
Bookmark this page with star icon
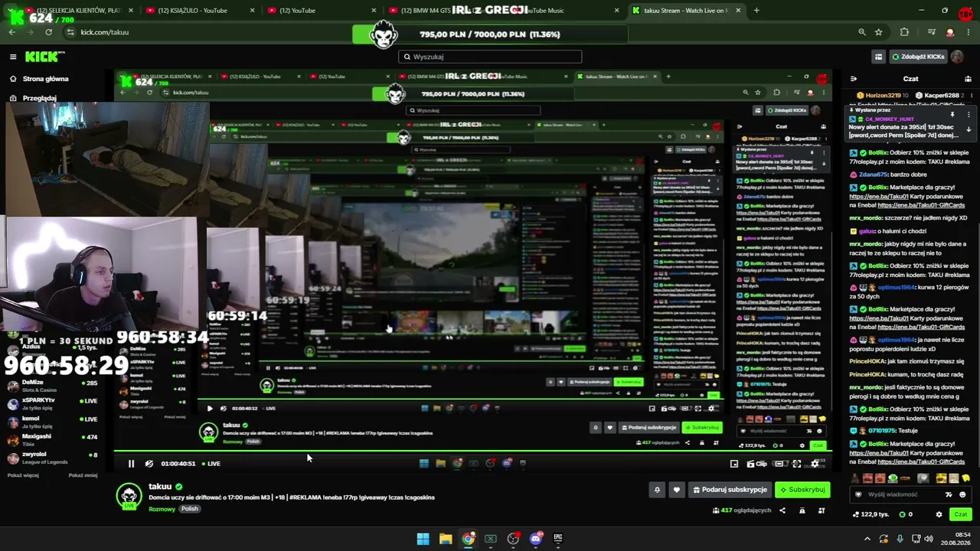[x=879, y=32]
